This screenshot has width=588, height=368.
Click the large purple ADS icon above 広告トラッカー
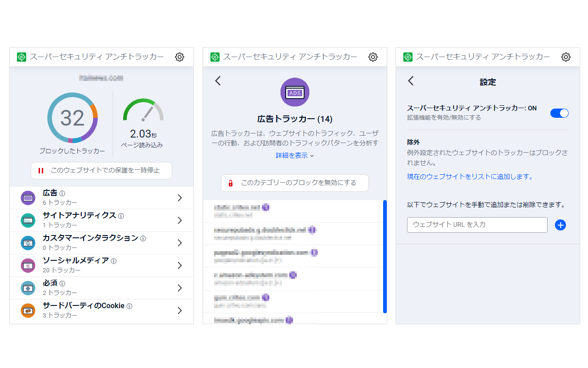295,92
